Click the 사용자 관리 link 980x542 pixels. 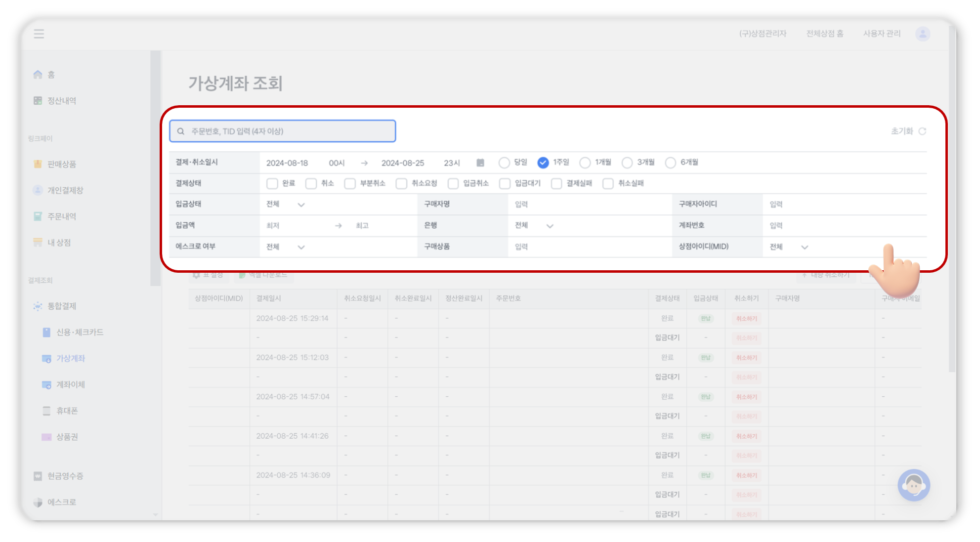point(882,34)
